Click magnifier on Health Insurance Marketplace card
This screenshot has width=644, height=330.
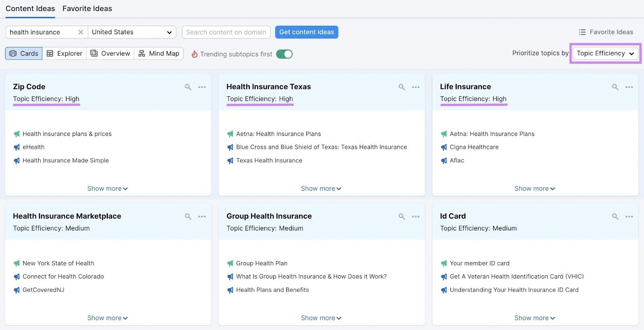[188, 216]
